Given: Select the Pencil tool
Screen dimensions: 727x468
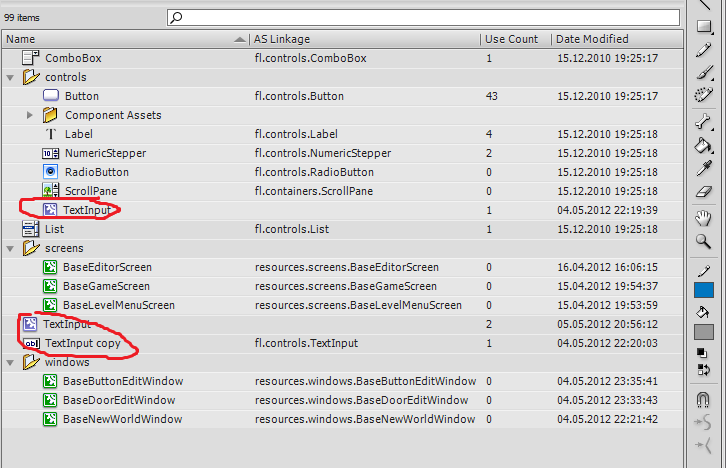Looking at the screenshot, I should click(x=704, y=49).
